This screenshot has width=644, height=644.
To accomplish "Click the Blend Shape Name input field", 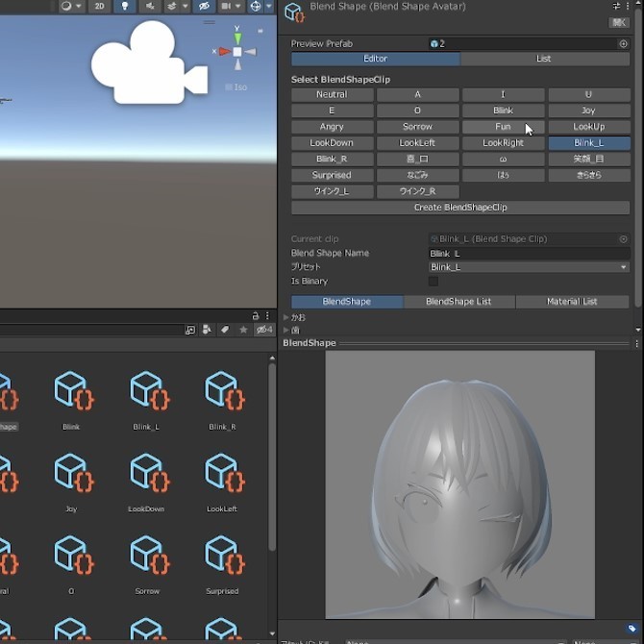I will [529, 253].
